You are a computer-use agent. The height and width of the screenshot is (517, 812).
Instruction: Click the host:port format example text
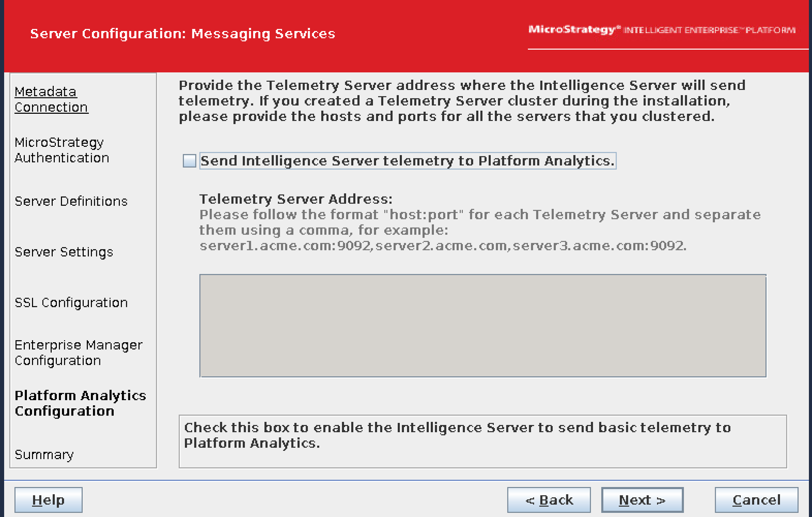click(x=480, y=230)
